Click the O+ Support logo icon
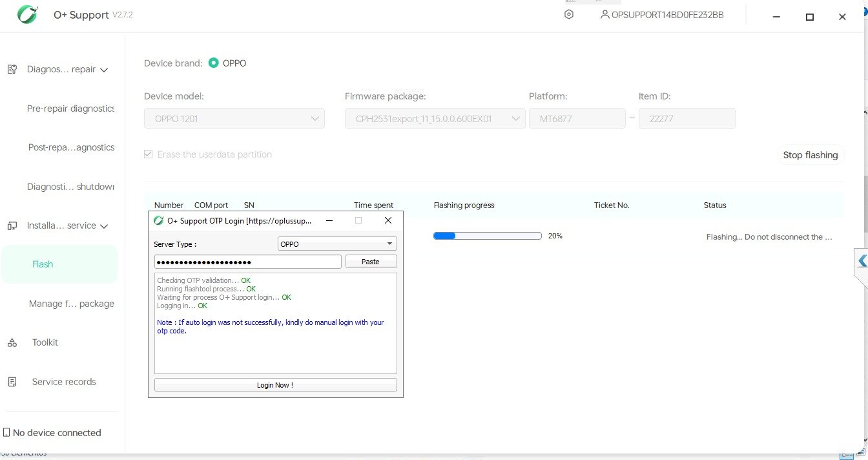 [27, 15]
